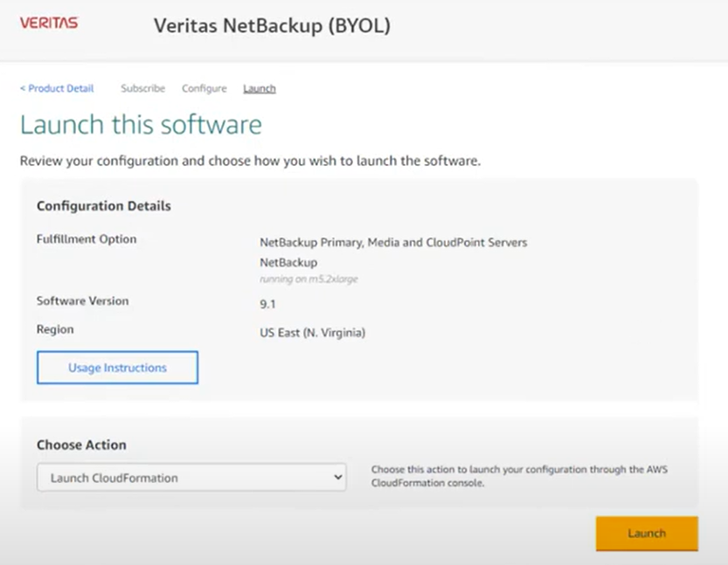Select the Launch step tab

click(260, 88)
